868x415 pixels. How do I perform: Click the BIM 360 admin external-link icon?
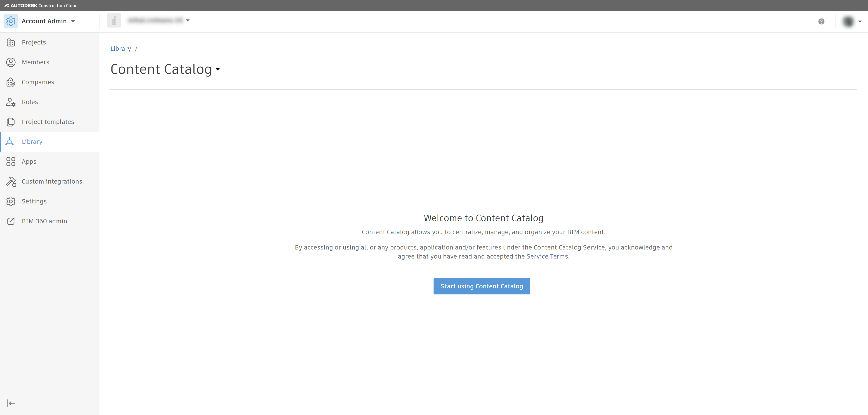tap(11, 221)
